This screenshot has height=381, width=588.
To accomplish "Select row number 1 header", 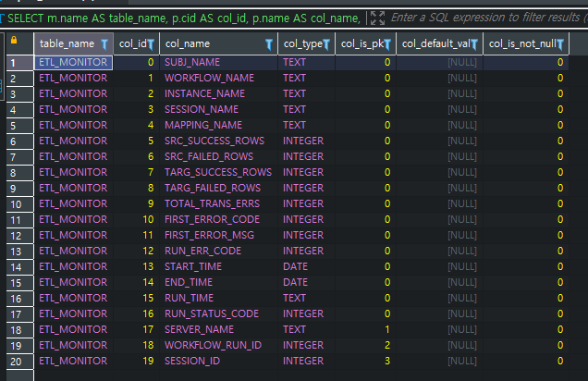I will 19,63.
